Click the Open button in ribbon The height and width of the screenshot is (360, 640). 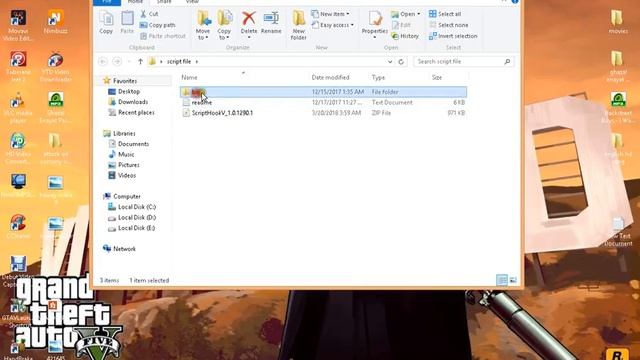click(x=406, y=14)
